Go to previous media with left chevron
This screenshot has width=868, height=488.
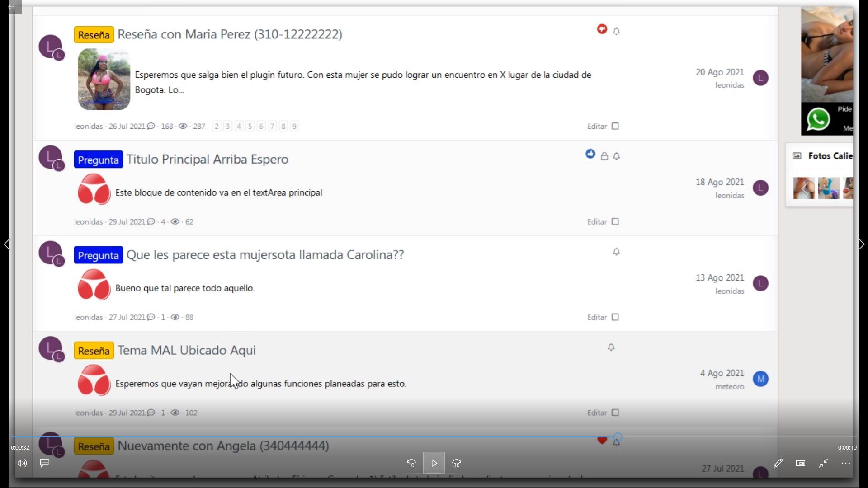(x=6, y=244)
